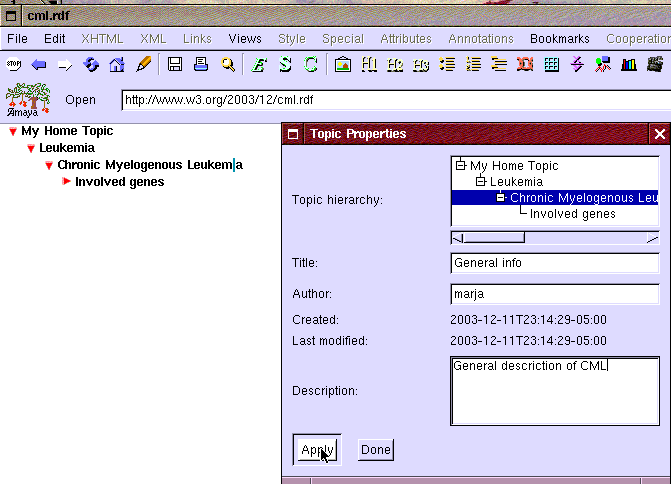Select Involved genes in Topic hierarchy
This screenshot has width=671, height=484.
[x=572, y=214]
